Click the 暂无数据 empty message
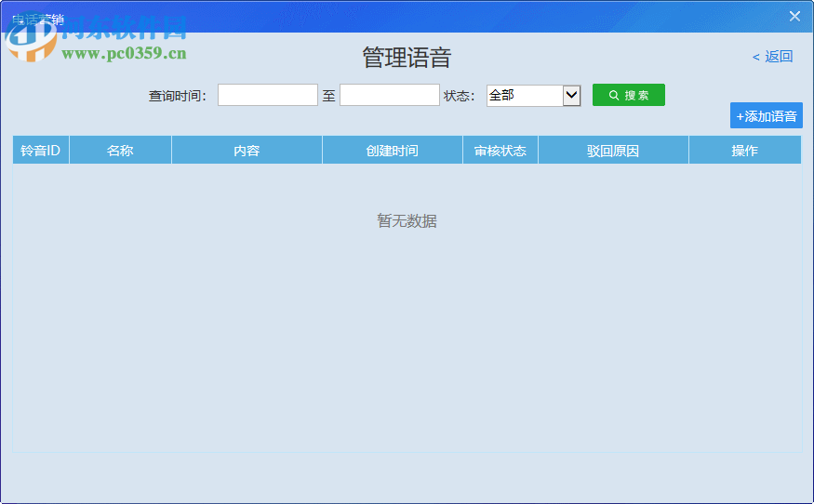The height and width of the screenshot is (504, 814). (407, 221)
